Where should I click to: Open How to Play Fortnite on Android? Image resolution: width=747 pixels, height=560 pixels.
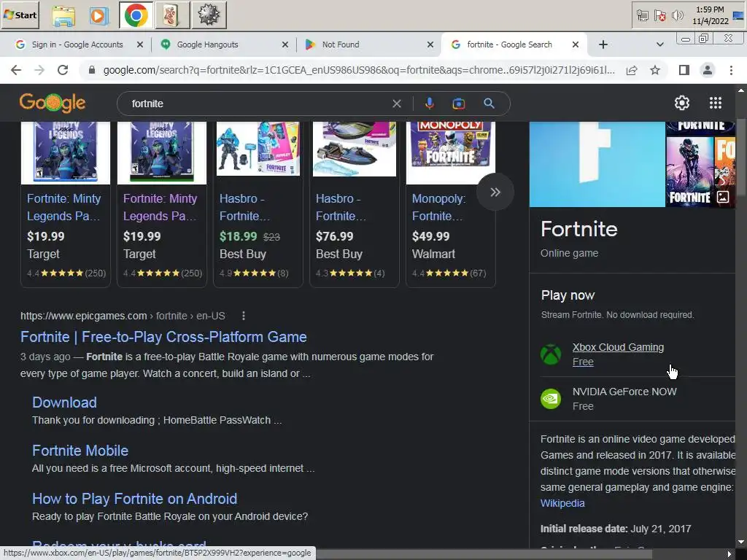tap(134, 499)
